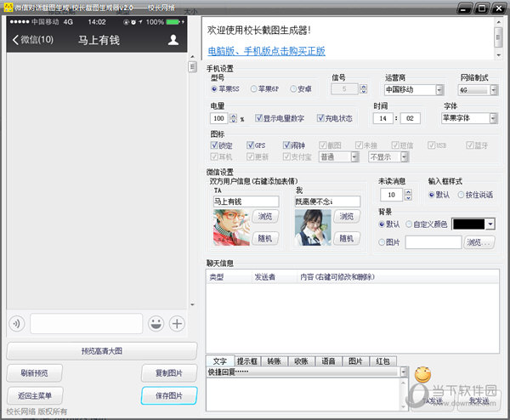The height and width of the screenshot is (420, 510).
Task: Click 返回主菜单 button
Action: pos(35,395)
